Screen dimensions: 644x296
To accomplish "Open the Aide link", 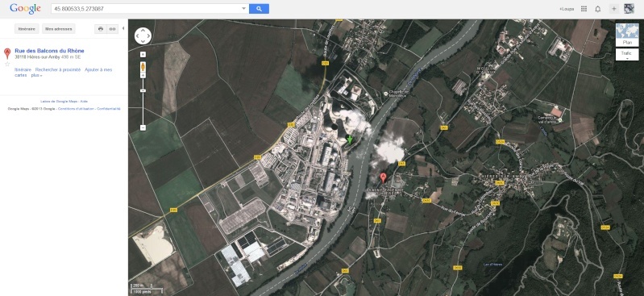I will click(x=84, y=101).
